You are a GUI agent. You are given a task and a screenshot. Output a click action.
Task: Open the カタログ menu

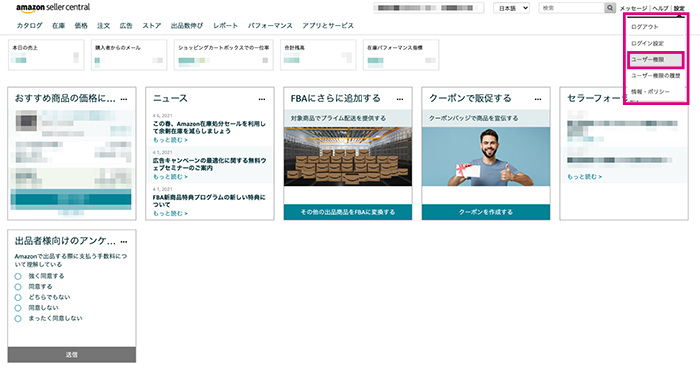[x=29, y=25]
